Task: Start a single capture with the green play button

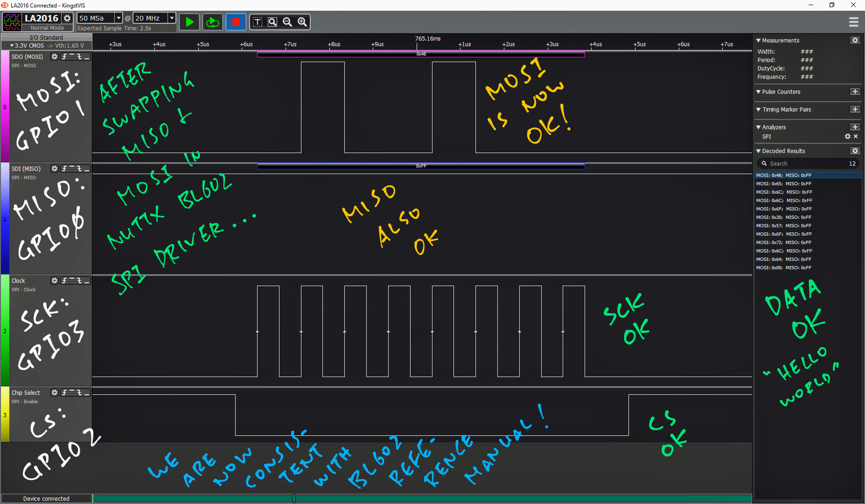Action: point(189,22)
